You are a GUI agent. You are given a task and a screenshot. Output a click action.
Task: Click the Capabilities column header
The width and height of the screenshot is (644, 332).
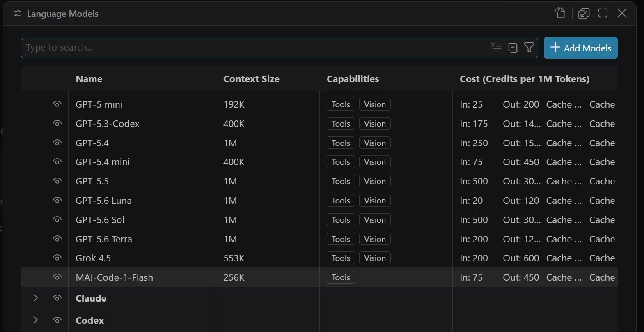click(353, 79)
